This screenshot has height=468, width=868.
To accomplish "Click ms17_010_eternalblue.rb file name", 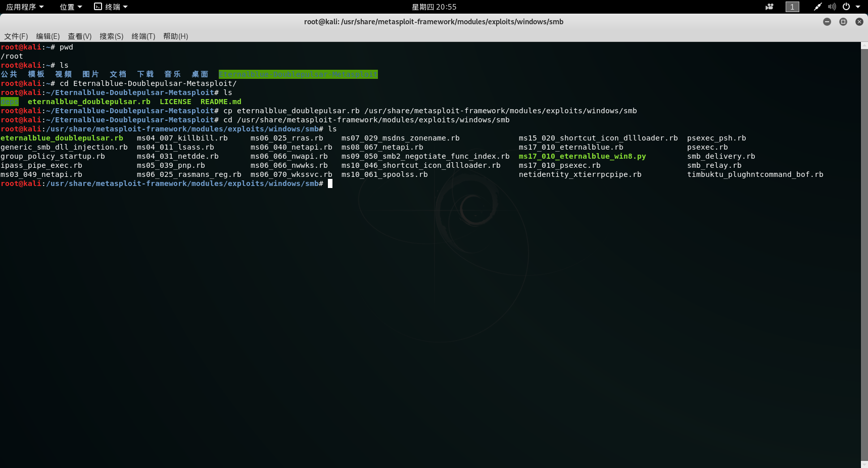I will pyautogui.click(x=571, y=147).
